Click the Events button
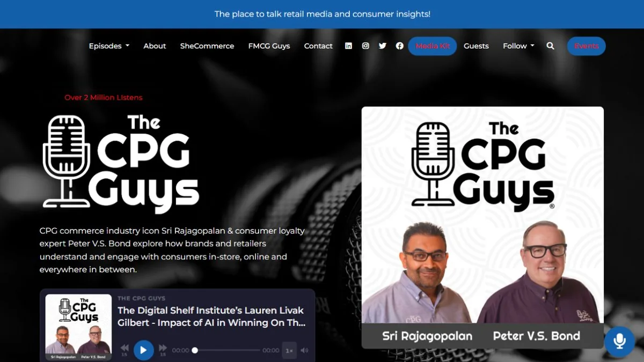 [x=587, y=46]
